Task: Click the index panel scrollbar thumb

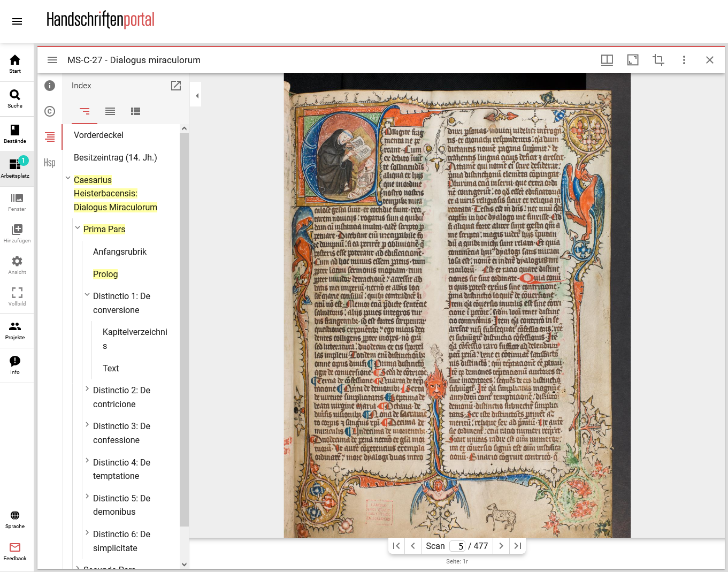Action: coord(185,330)
